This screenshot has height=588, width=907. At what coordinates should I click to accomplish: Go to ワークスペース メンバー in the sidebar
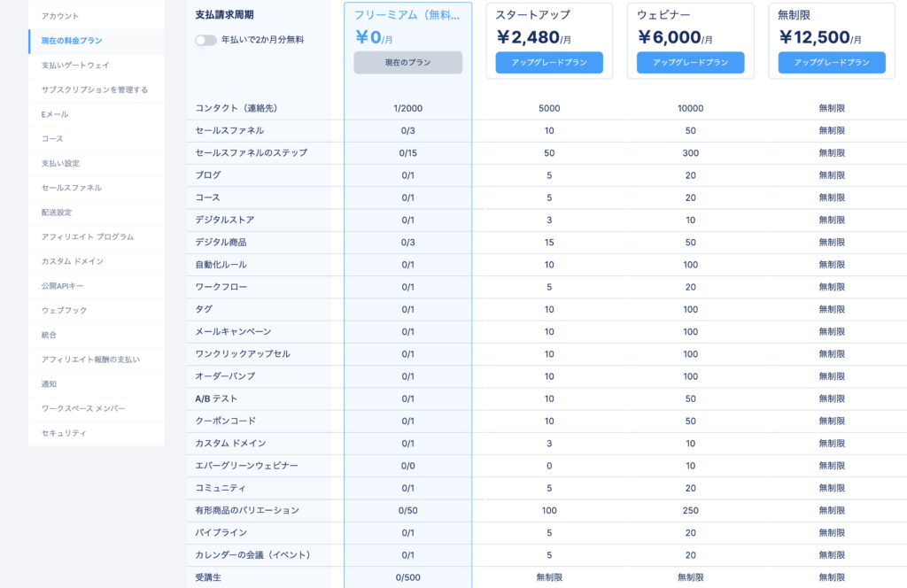pos(83,408)
